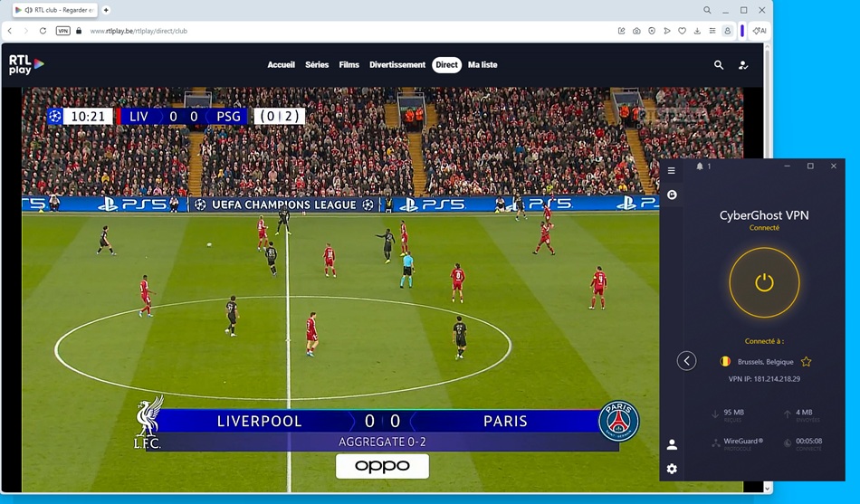The image size is (860, 504).
Task: Open the RTL play search icon
Action: point(719,65)
